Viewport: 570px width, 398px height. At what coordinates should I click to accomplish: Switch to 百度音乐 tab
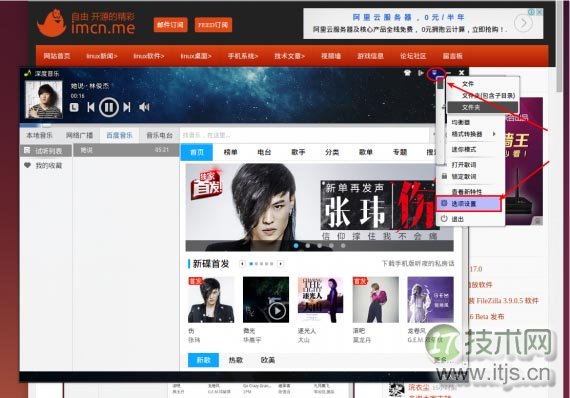tap(119, 136)
